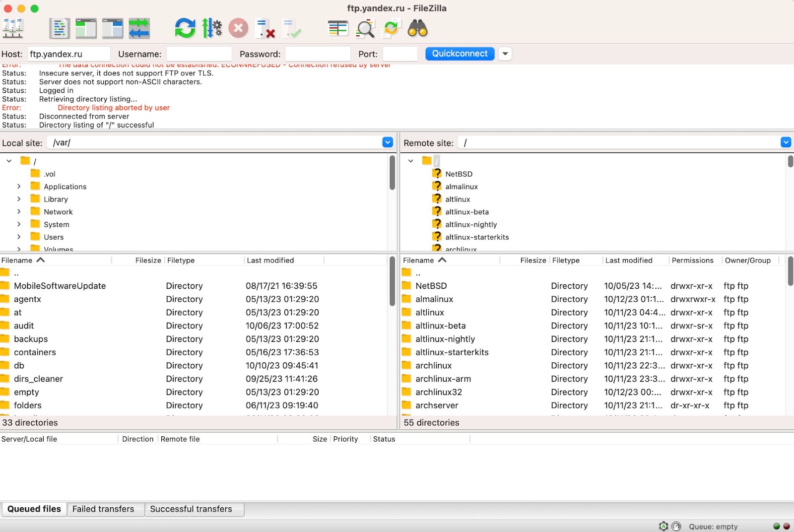Expand Users folder in local tree
Image resolution: width=794 pixels, height=532 pixels.
click(19, 237)
